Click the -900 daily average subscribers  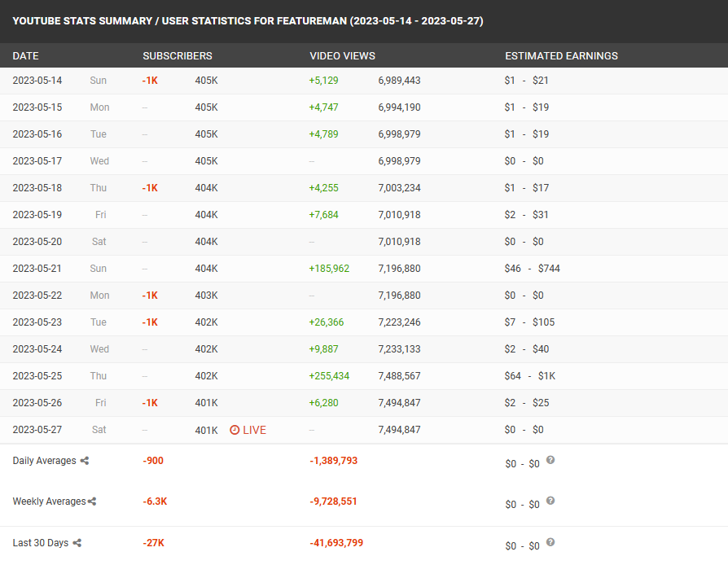153,461
